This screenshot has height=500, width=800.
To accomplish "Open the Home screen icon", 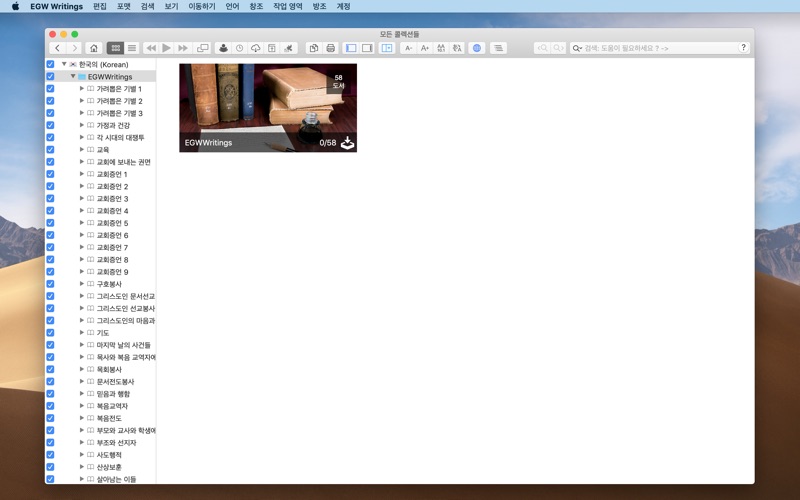I will pyautogui.click(x=94, y=48).
